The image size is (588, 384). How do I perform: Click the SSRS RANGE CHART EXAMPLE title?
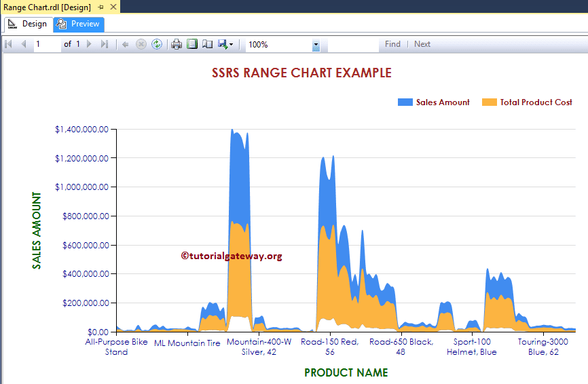(301, 73)
